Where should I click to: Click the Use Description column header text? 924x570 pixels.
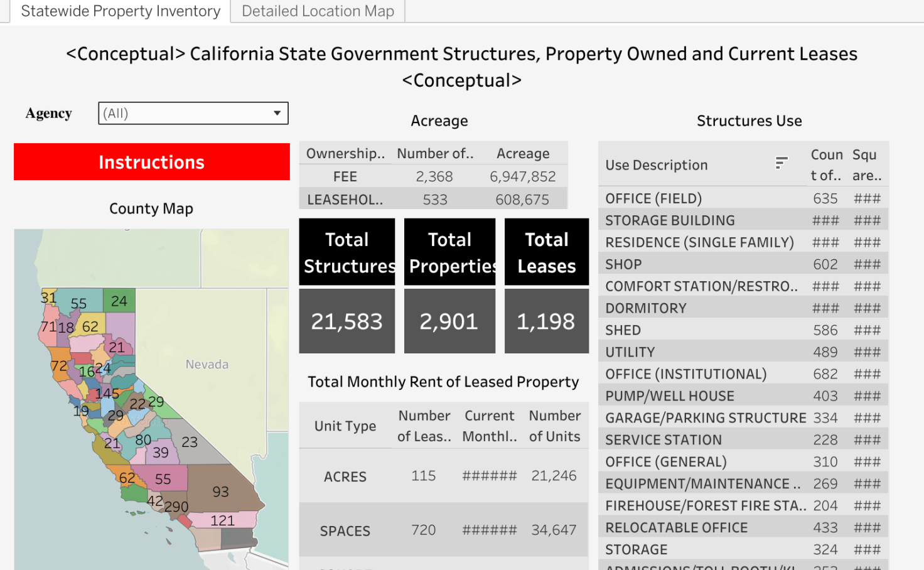[657, 165]
